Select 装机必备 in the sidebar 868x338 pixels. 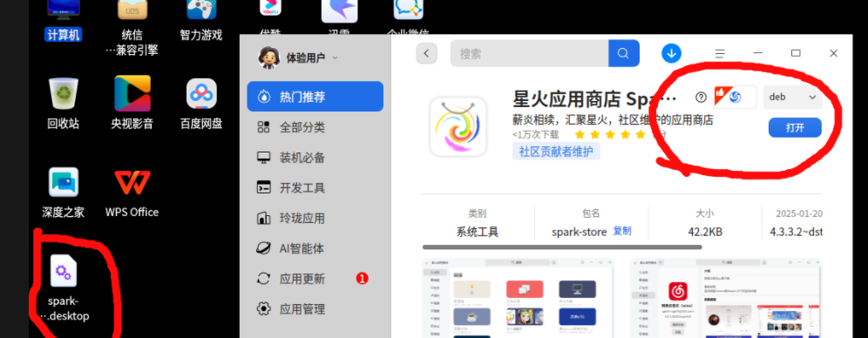pyautogui.click(x=315, y=158)
